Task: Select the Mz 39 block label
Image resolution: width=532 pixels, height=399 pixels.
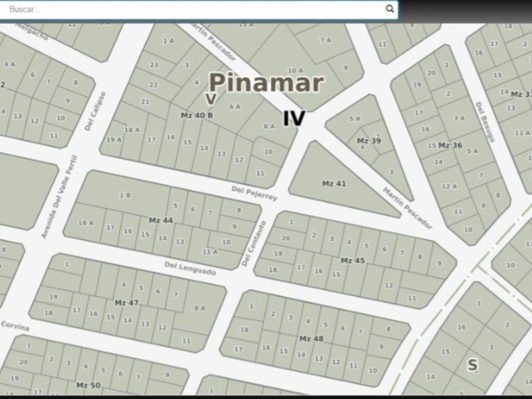Action: pyautogui.click(x=369, y=141)
